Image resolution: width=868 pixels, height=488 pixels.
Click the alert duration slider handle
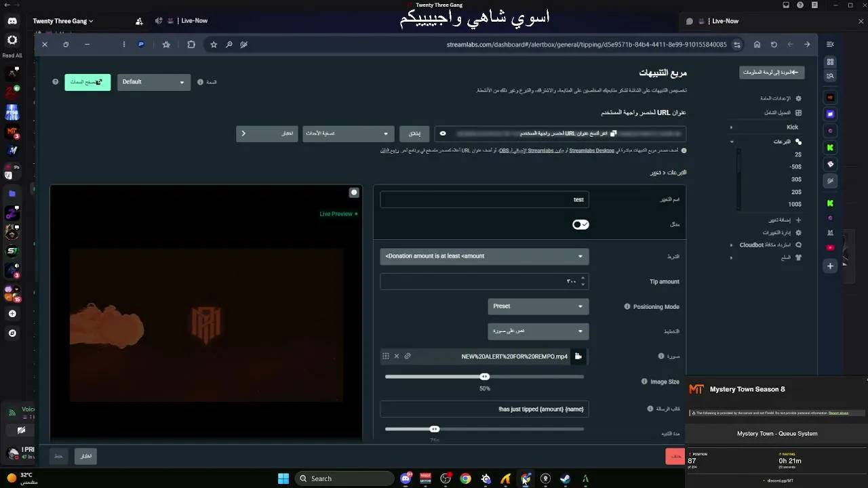[x=435, y=429]
